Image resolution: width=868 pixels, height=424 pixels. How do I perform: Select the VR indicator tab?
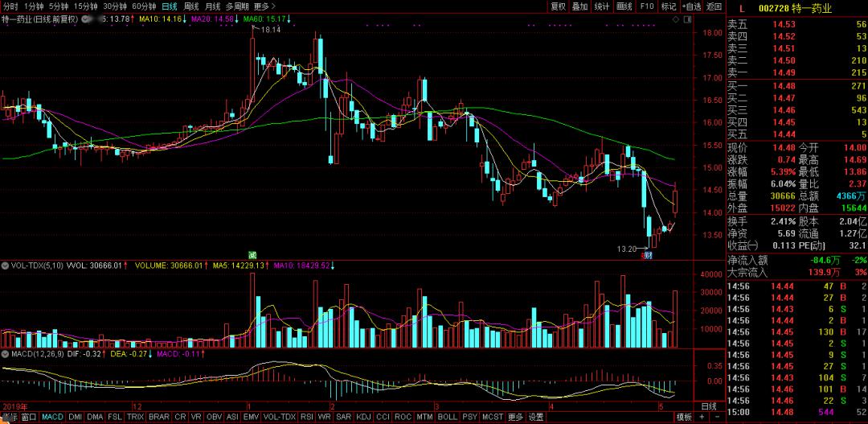pos(196,417)
